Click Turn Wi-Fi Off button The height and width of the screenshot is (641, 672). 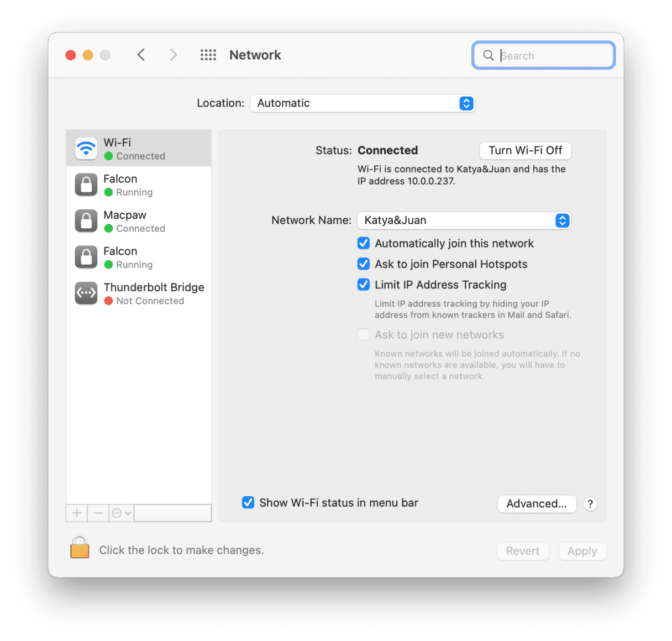click(x=525, y=150)
